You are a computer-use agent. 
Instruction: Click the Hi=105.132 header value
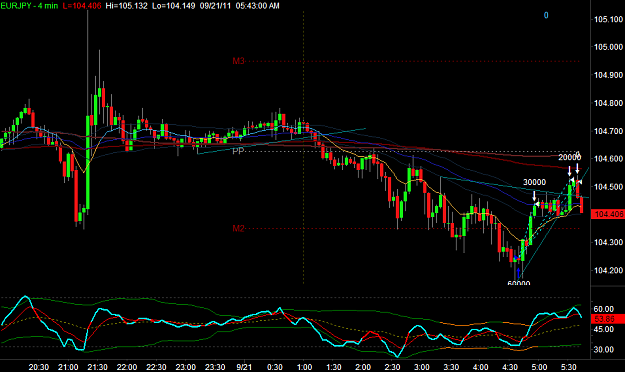[x=126, y=6]
